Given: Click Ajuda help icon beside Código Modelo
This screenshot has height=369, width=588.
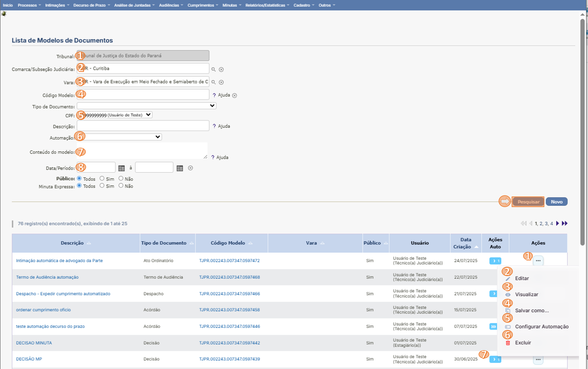Looking at the screenshot, I should pos(214,95).
